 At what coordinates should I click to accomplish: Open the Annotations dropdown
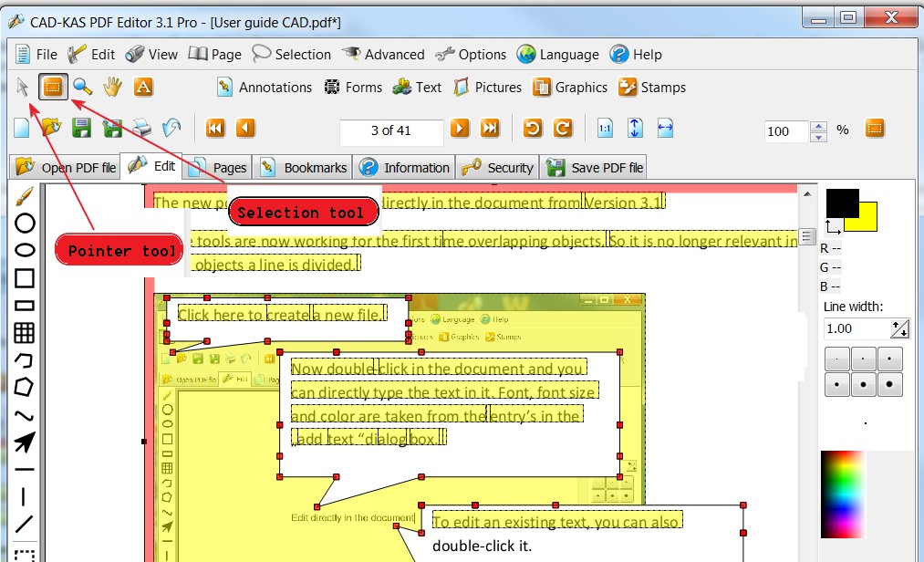point(265,88)
